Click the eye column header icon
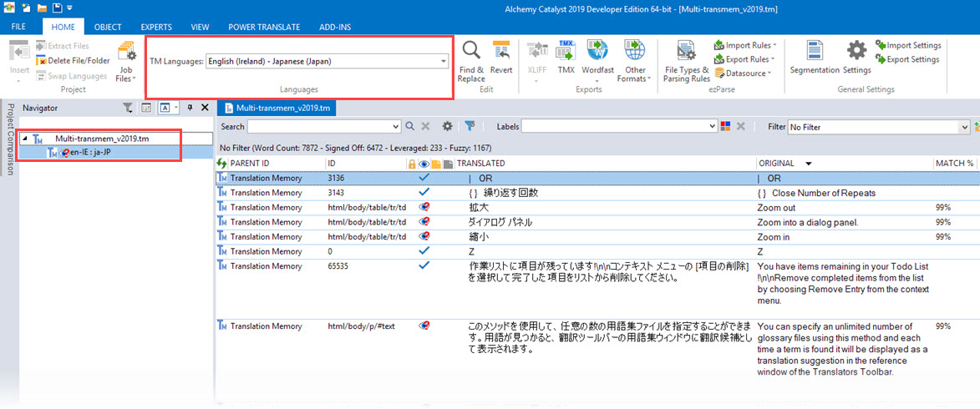Screen dimensions: 980x409 424,164
